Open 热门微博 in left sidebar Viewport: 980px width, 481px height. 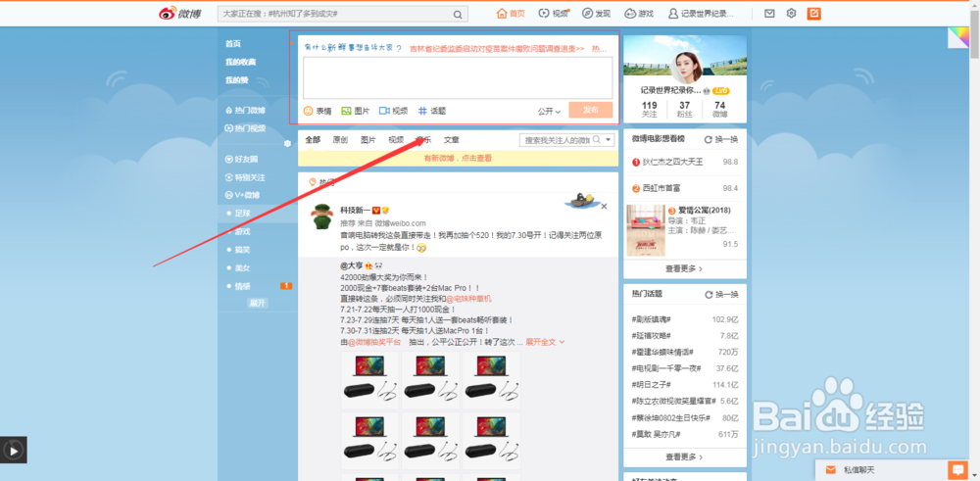coord(245,110)
